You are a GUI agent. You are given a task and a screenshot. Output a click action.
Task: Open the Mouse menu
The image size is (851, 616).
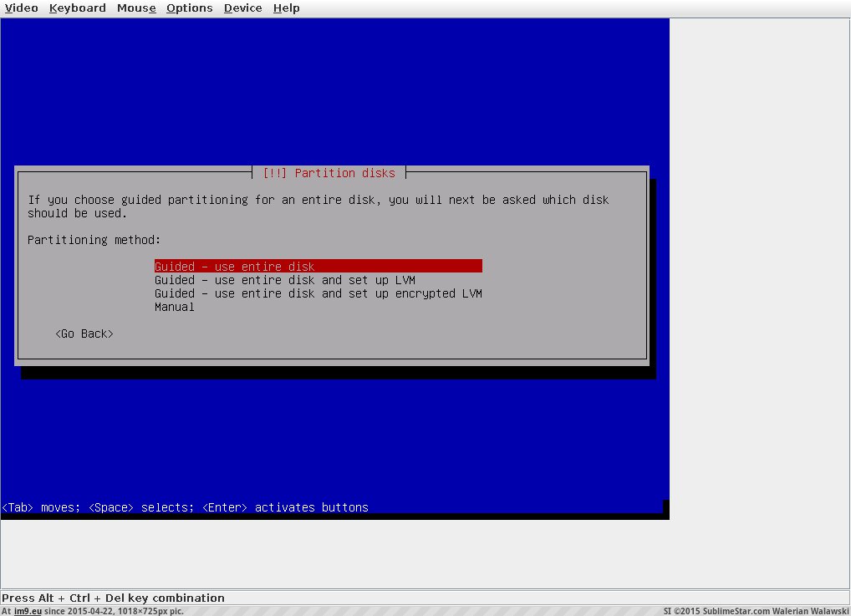point(135,8)
